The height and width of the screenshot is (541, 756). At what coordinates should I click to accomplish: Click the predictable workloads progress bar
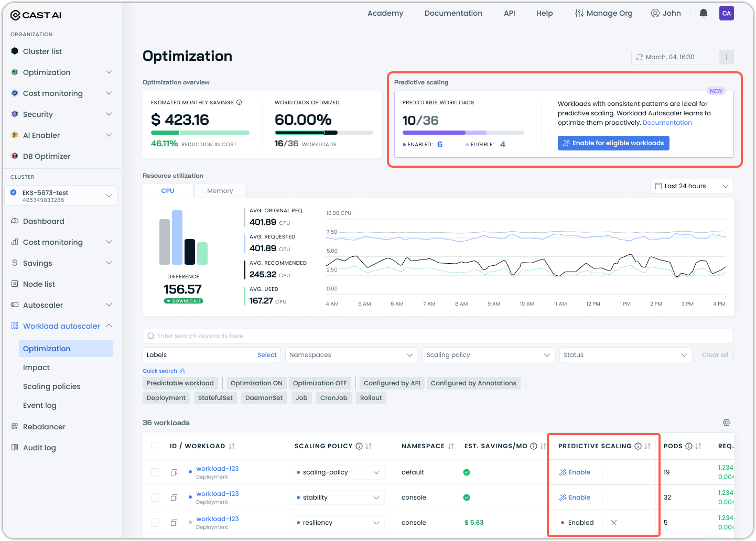coord(463,133)
